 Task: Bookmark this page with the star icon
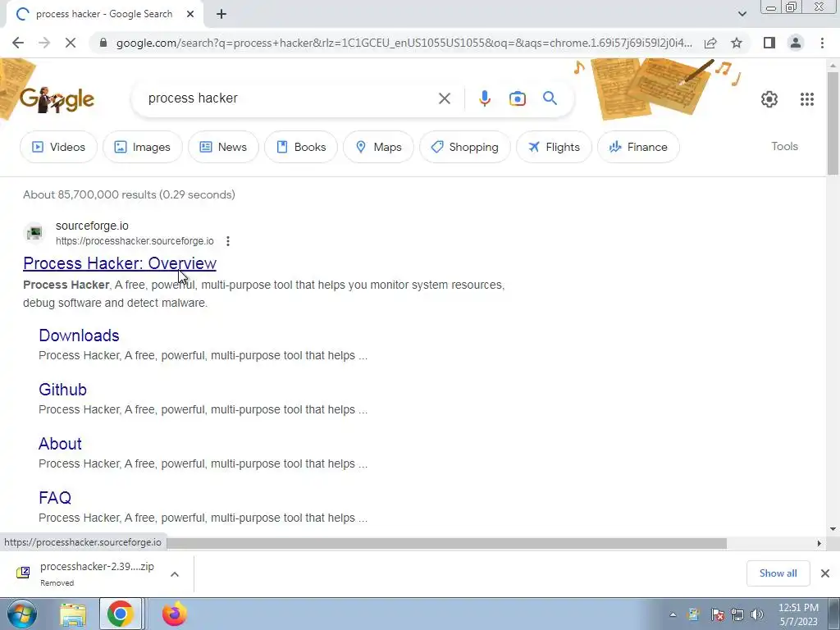point(737,43)
